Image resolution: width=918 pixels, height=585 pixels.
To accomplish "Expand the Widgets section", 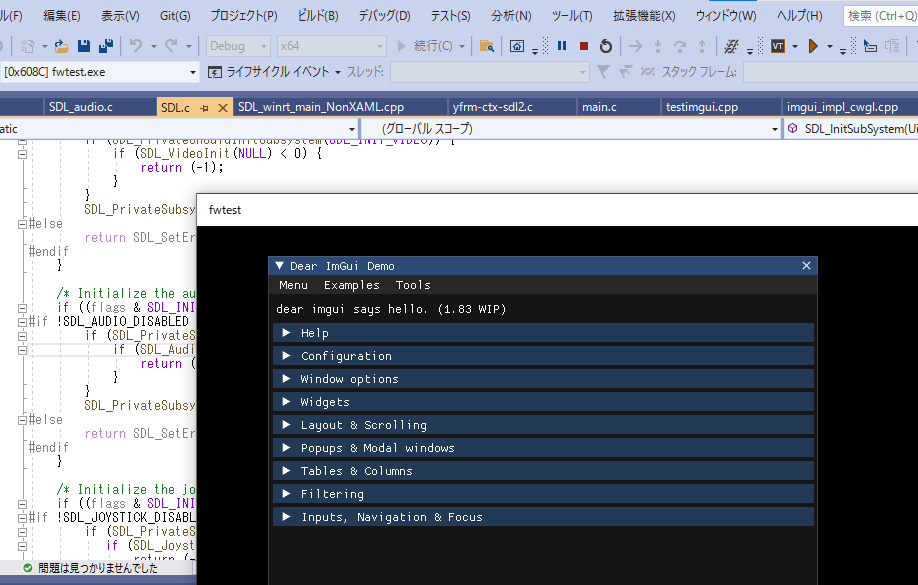I will click(x=543, y=402).
